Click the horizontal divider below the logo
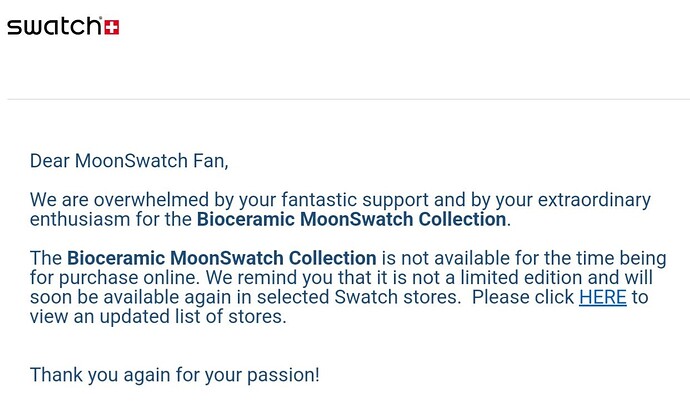Image resolution: width=690 pixels, height=410 pixels. coord(349,99)
